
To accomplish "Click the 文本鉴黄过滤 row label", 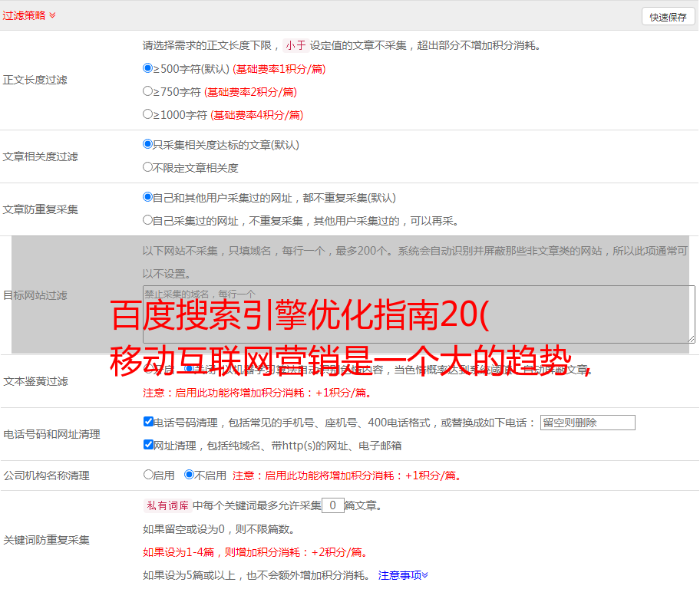I will [36, 381].
